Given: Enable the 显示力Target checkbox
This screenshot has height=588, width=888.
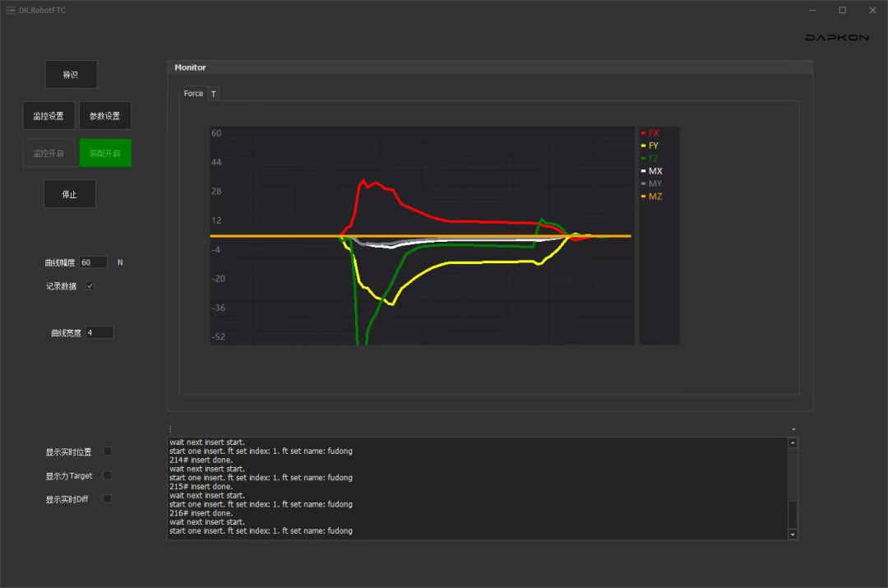Looking at the screenshot, I should point(107,475).
